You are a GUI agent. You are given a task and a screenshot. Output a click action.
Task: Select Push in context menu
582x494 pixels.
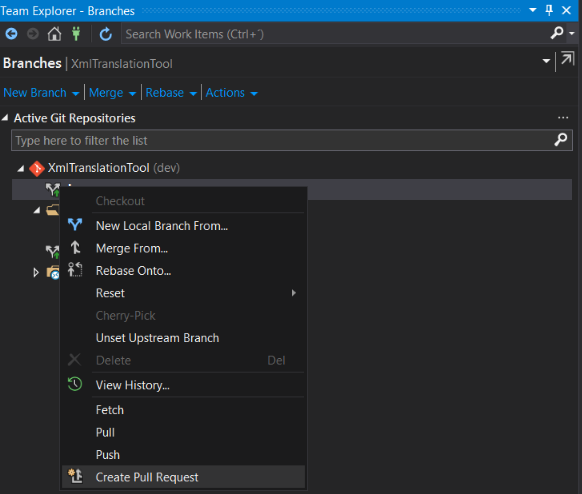click(x=183, y=455)
